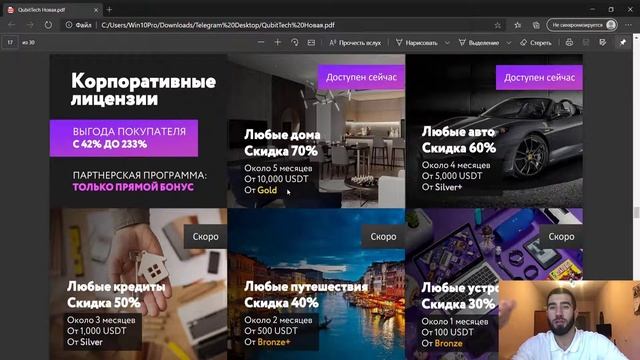Click the Любые дома title

tap(282, 135)
